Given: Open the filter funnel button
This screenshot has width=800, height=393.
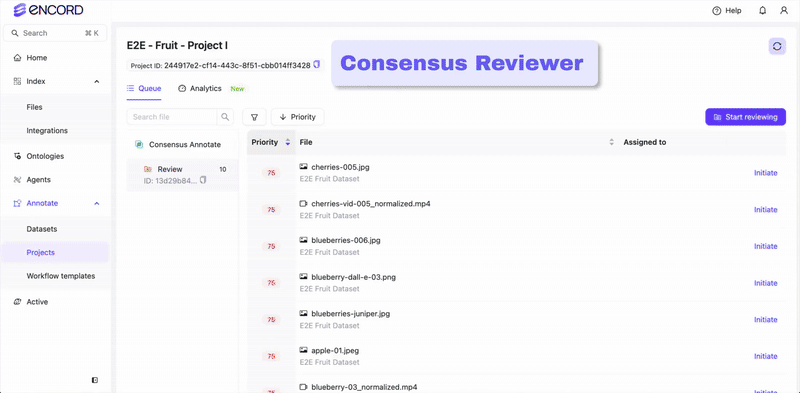Looking at the screenshot, I should (x=254, y=117).
